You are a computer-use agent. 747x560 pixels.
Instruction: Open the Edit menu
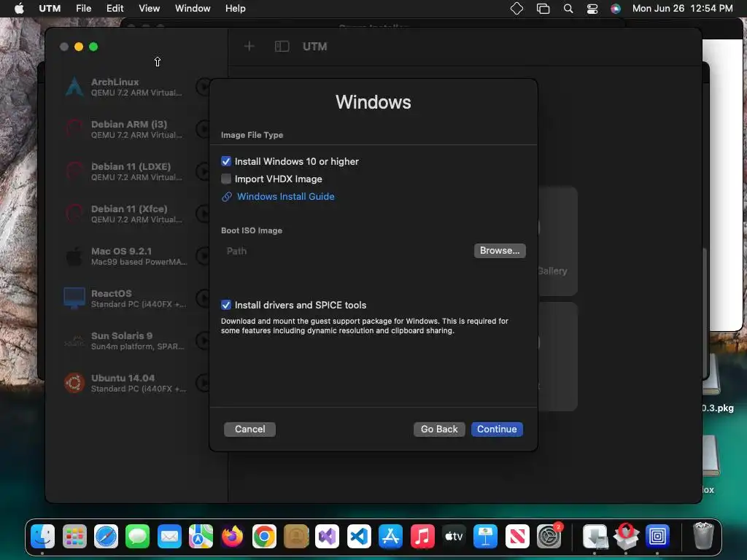click(115, 9)
